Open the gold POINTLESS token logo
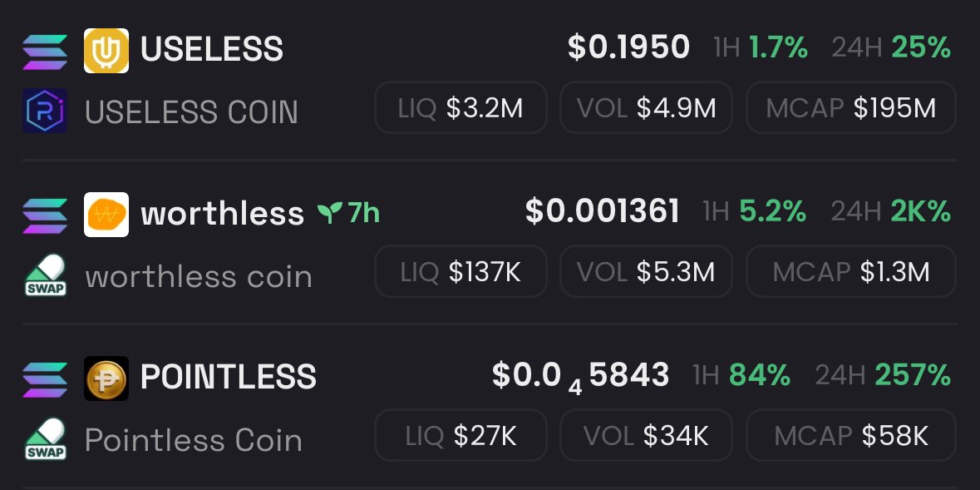 (x=106, y=379)
